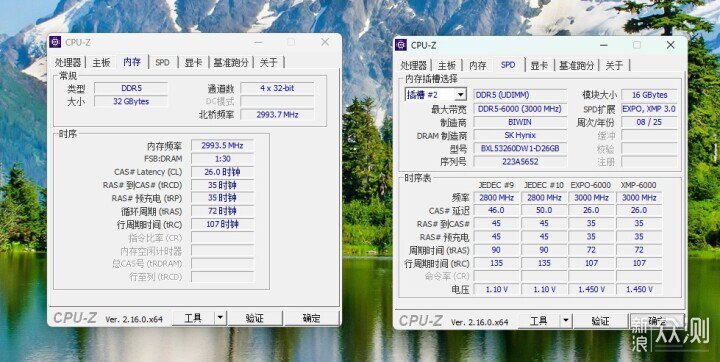Click the DDR5 memory type field

pos(131,88)
